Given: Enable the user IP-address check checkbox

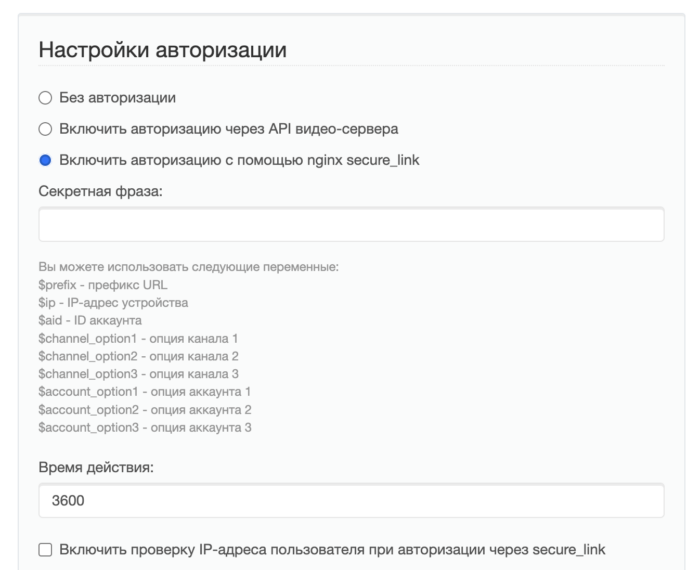Looking at the screenshot, I should (45, 549).
